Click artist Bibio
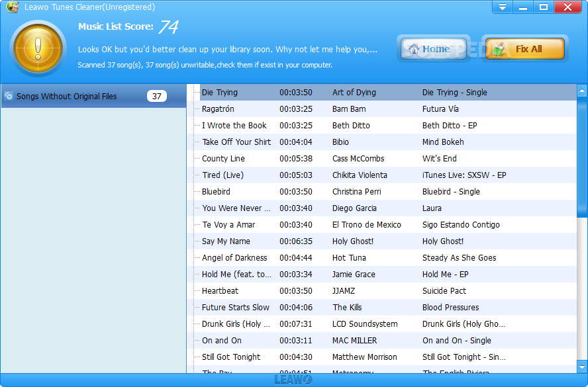 (340, 142)
